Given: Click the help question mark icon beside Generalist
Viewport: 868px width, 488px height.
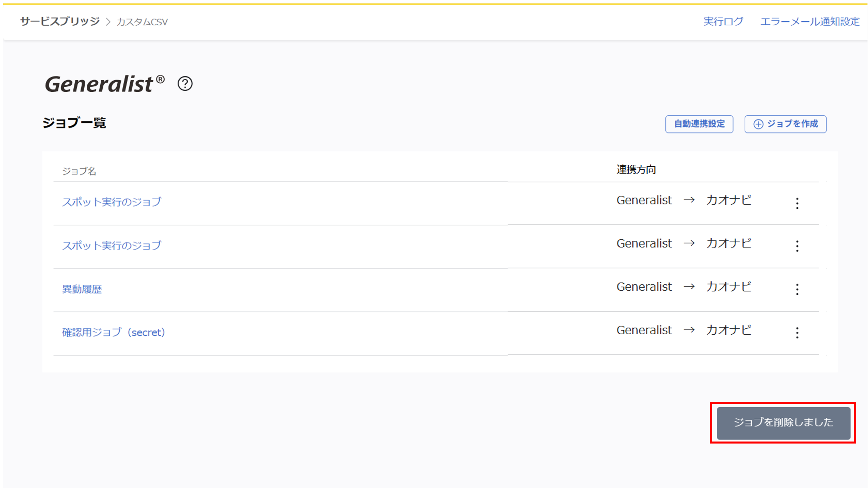Looking at the screenshot, I should pyautogui.click(x=185, y=84).
